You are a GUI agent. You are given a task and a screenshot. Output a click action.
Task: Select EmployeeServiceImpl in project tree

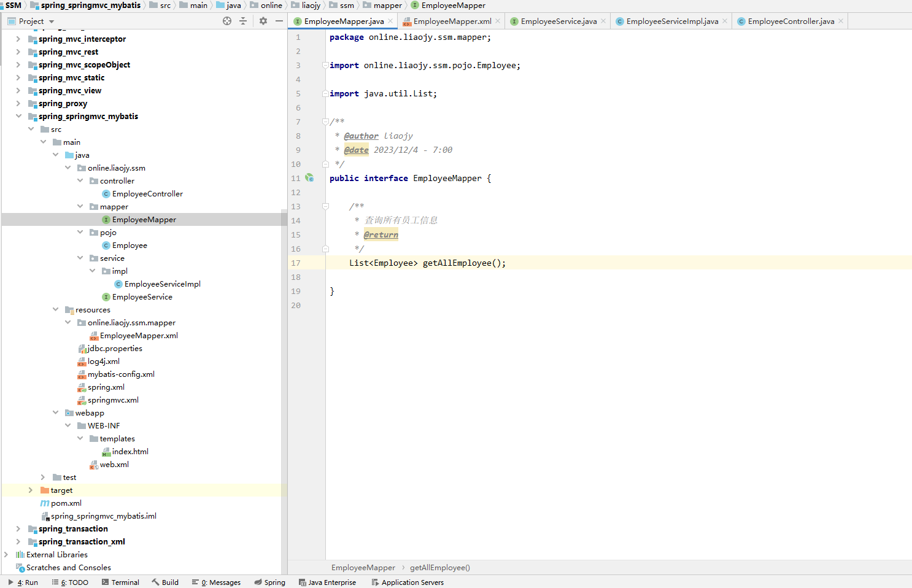(x=162, y=284)
